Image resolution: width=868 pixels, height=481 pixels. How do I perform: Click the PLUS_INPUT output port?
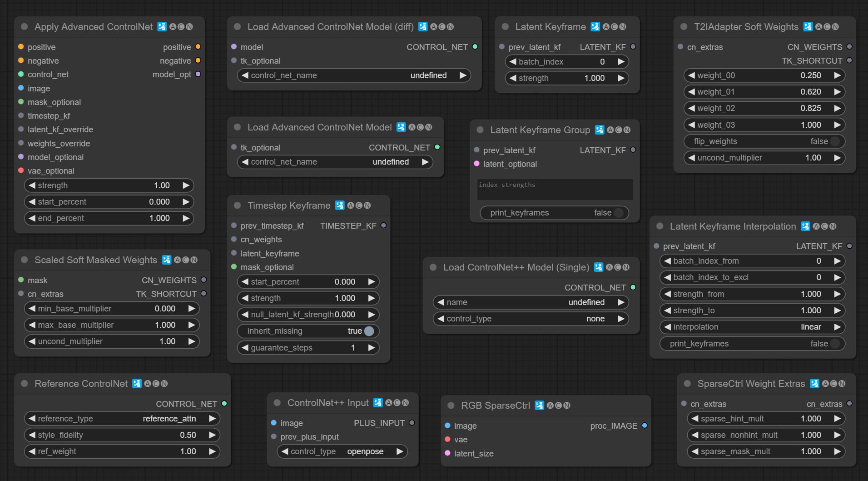click(x=412, y=423)
